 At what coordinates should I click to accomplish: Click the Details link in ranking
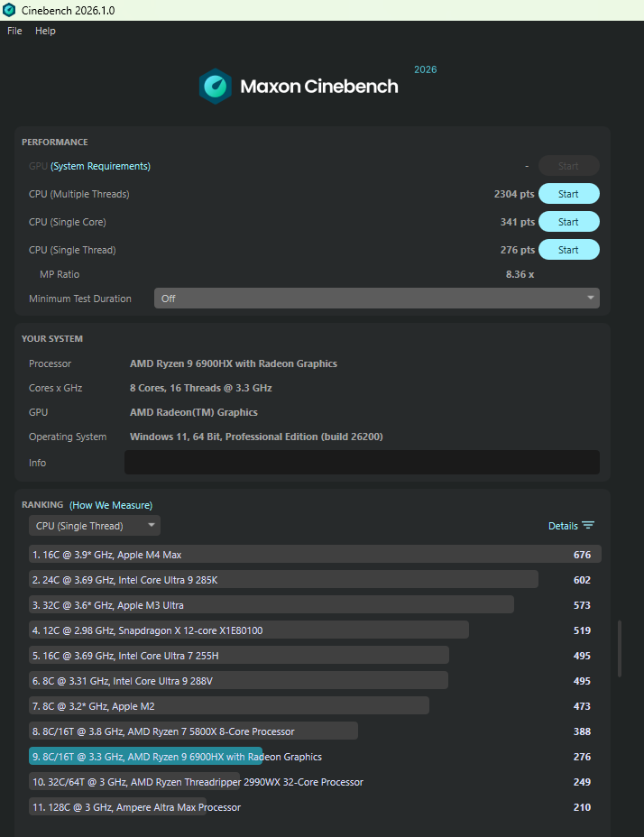(x=563, y=526)
